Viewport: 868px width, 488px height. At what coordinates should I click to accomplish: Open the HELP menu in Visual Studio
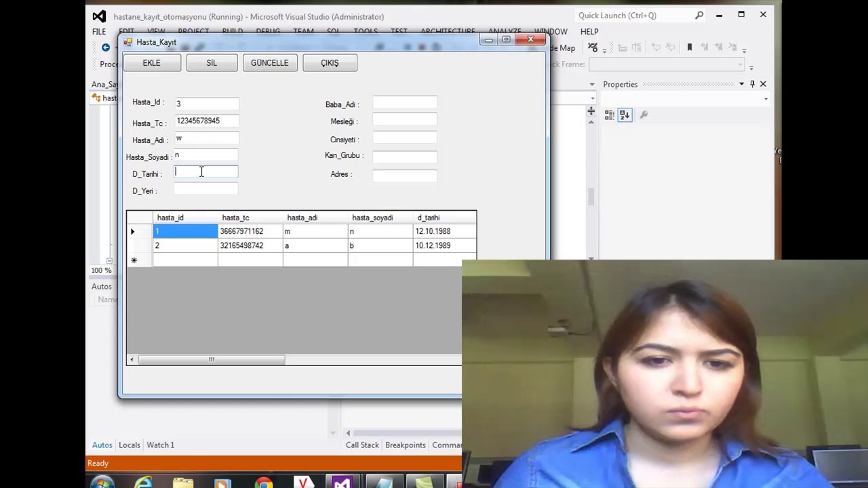(589, 31)
